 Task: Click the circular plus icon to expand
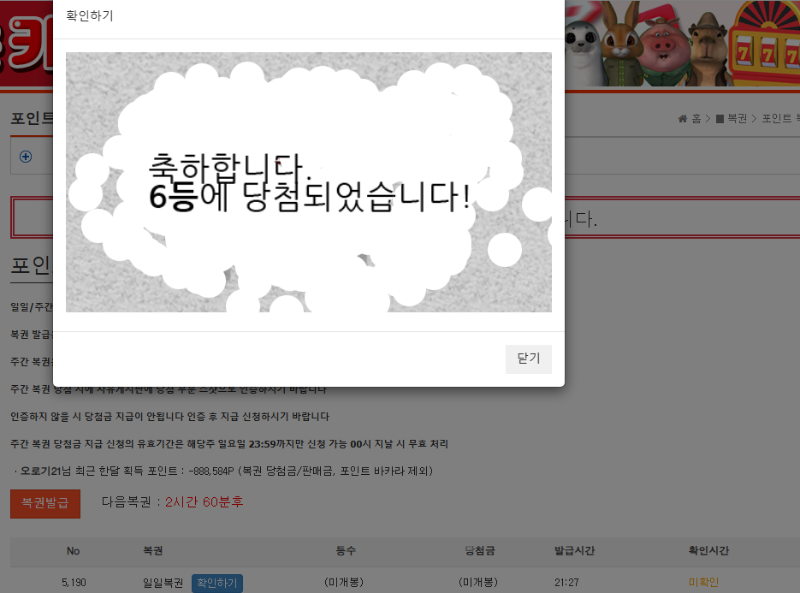click(x=26, y=157)
